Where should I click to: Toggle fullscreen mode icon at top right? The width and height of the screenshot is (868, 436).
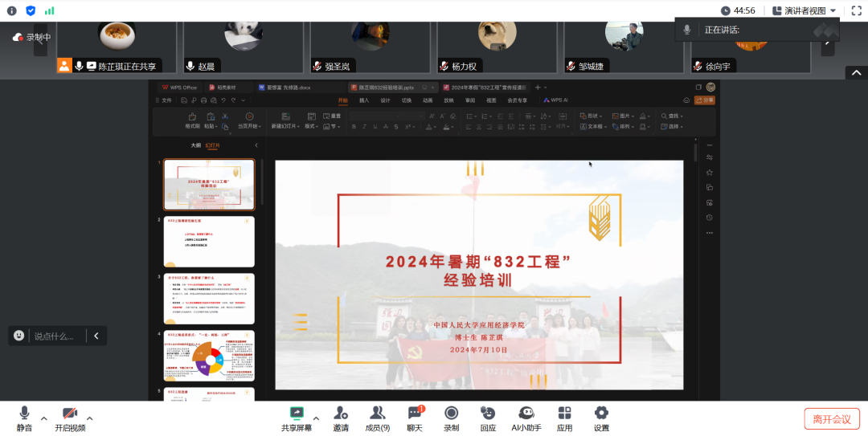pyautogui.click(x=856, y=10)
